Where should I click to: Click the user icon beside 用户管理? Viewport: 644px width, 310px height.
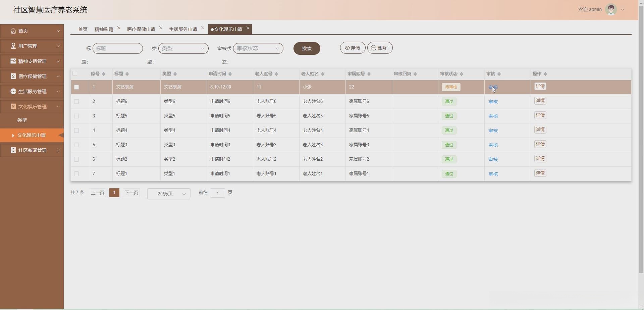click(x=13, y=46)
